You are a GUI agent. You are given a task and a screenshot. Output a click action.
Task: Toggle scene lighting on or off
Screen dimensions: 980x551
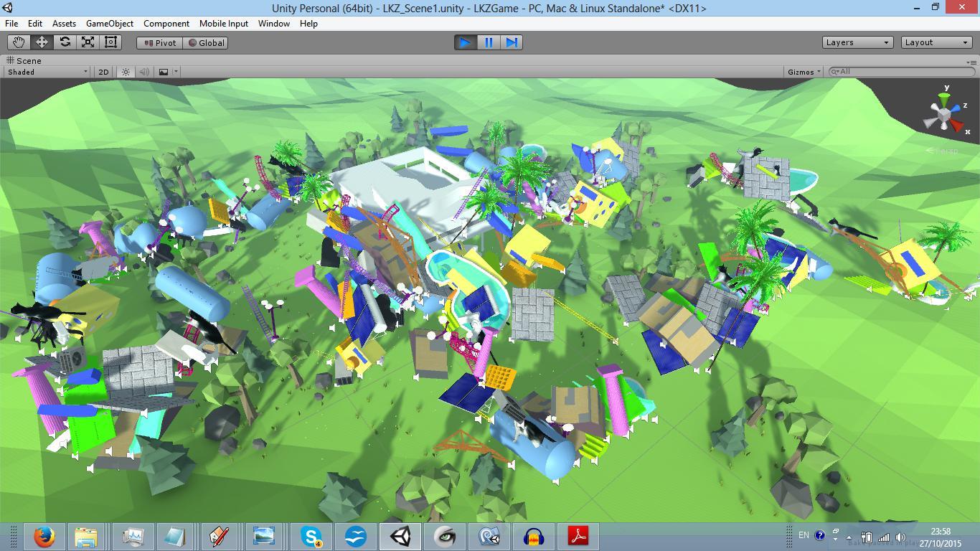pyautogui.click(x=126, y=72)
